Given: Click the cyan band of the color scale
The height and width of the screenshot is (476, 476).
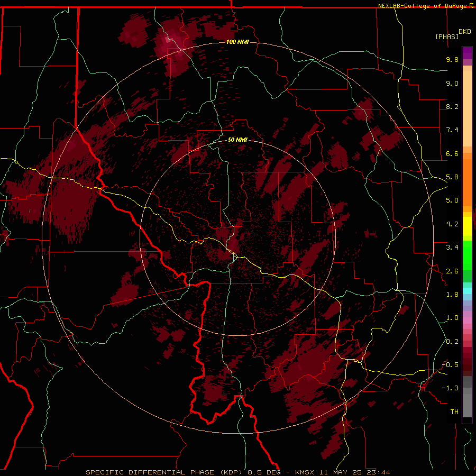Looking at the screenshot, I should click(x=467, y=291).
